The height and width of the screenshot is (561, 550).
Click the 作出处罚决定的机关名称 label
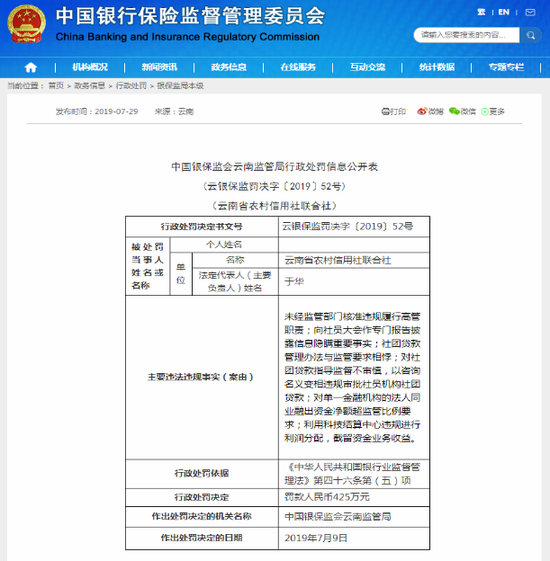point(201,516)
